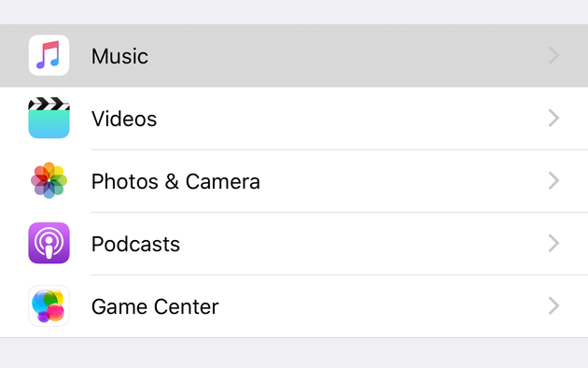Click gray area below Game Center row

294,353
